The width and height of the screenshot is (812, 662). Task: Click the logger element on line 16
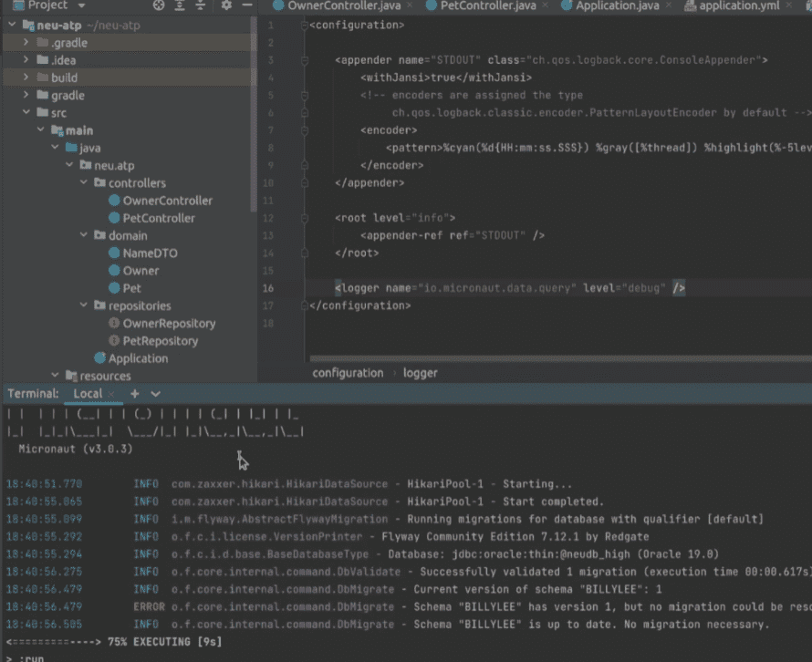pyautogui.click(x=510, y=288)
